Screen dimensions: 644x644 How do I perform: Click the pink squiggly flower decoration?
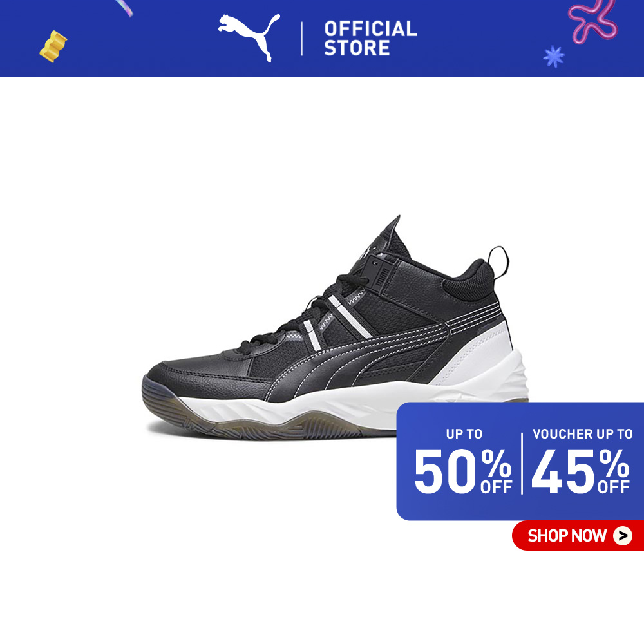592,20
